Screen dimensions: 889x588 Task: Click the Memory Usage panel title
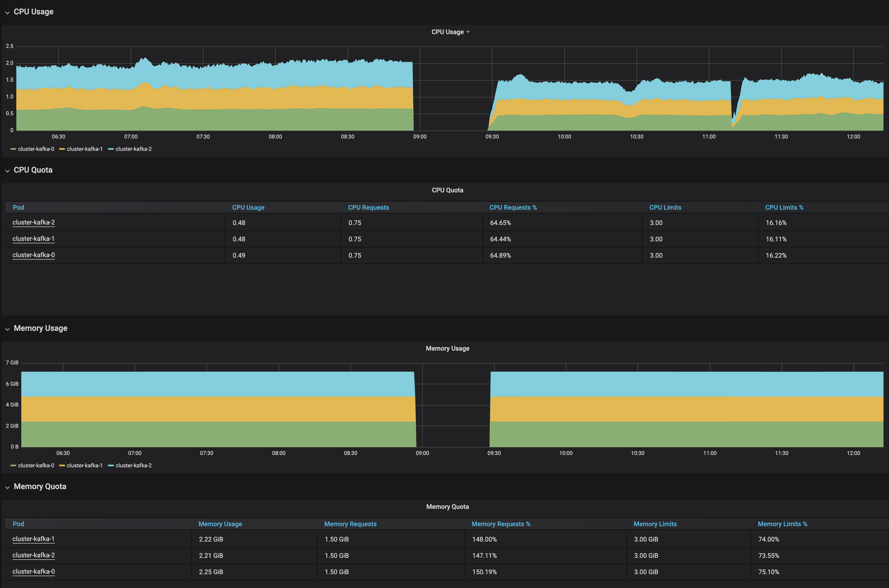click(447, 349)
